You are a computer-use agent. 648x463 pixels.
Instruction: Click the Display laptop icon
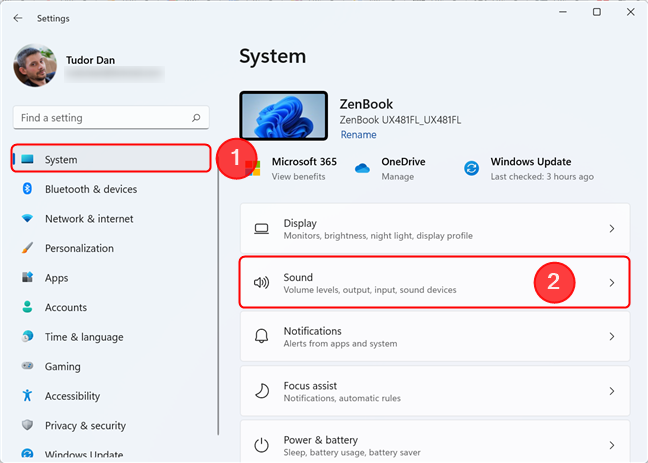[x=261, y=229]
